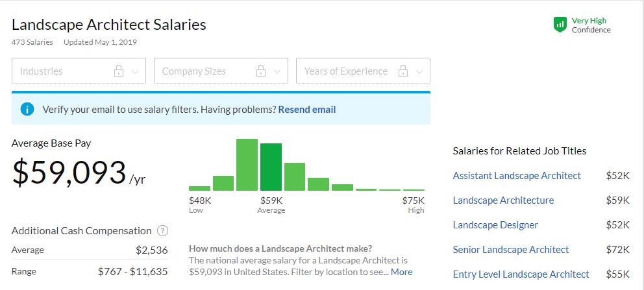Click the question mark beside Additional Cash Compensation
Viewport: 644px width, 290px height.
tap(163, 231)
